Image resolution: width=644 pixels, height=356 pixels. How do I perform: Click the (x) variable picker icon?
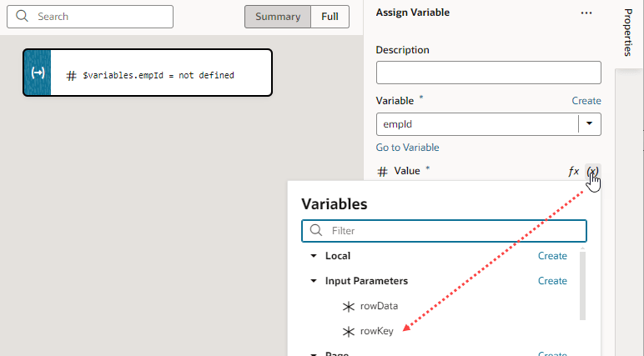[592, 171]
